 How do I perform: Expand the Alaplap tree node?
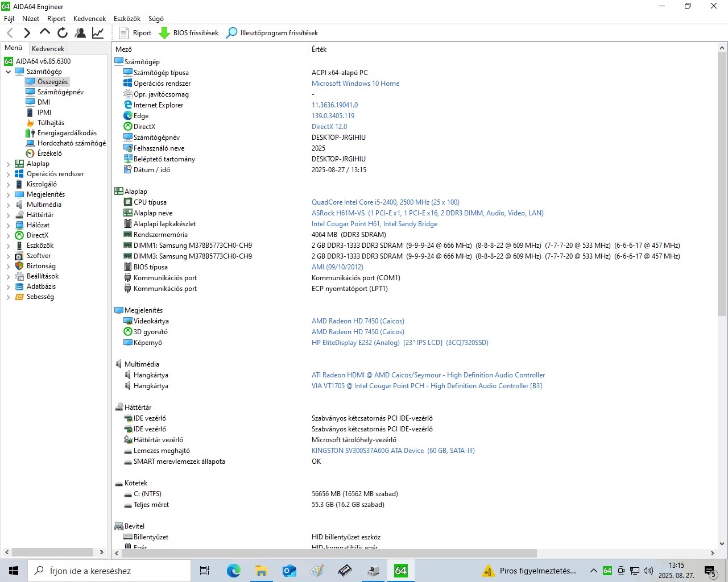8,164
